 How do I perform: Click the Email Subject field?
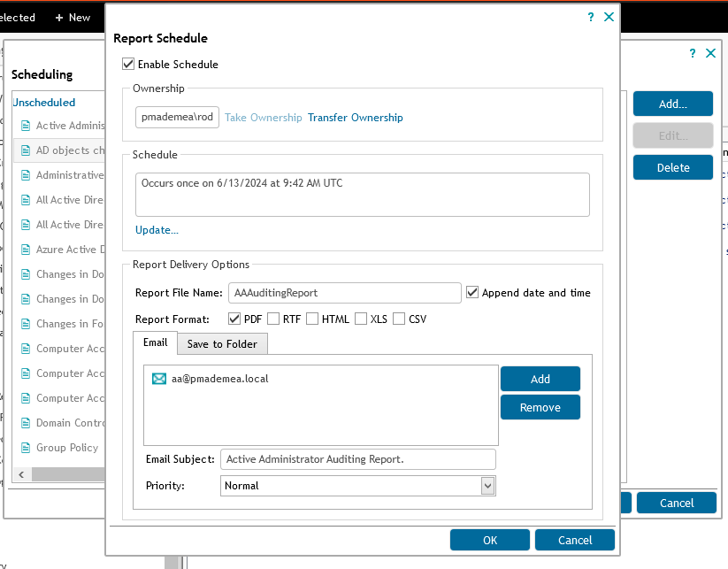[358, 459]
